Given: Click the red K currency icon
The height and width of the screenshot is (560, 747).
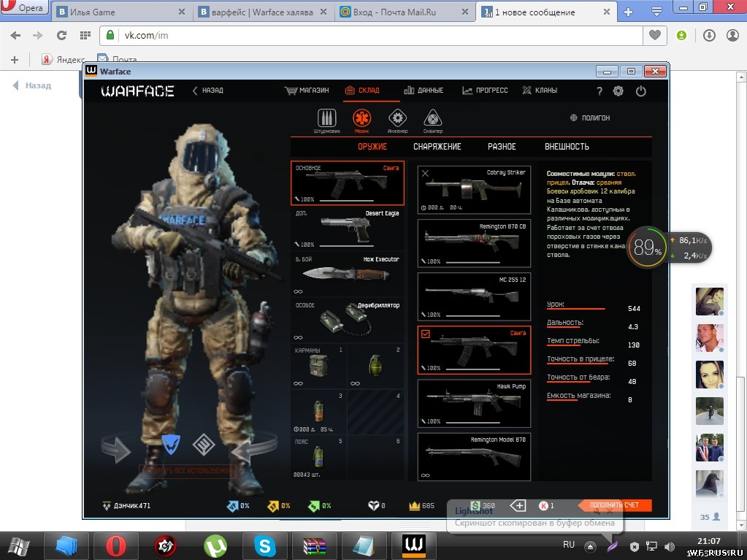Looking at the screenshot, I should click(543, 506).
